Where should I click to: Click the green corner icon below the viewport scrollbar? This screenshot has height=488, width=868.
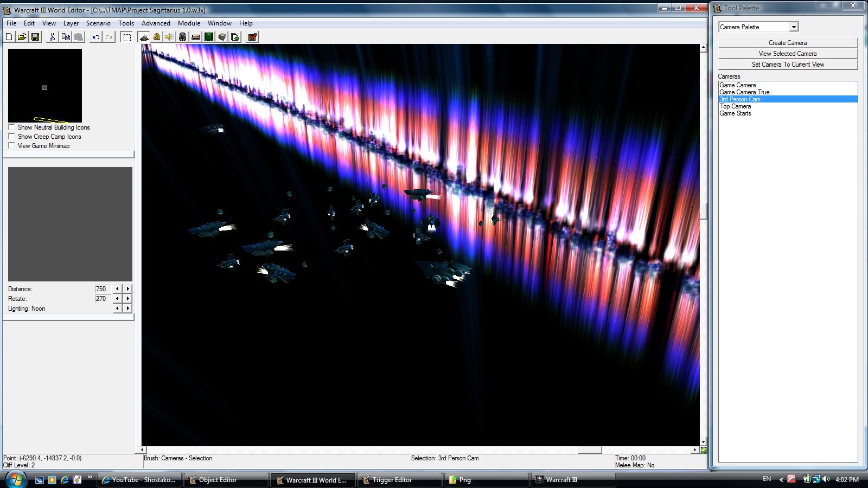703,450
